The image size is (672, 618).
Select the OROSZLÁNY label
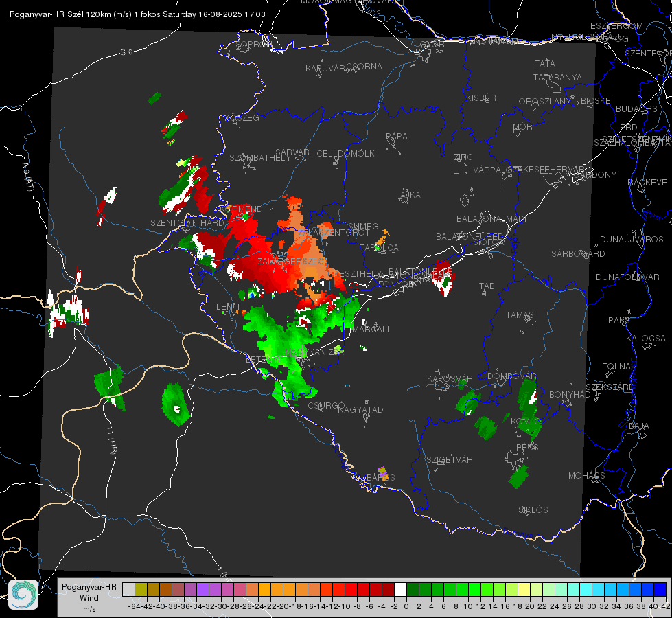point(545,102)
